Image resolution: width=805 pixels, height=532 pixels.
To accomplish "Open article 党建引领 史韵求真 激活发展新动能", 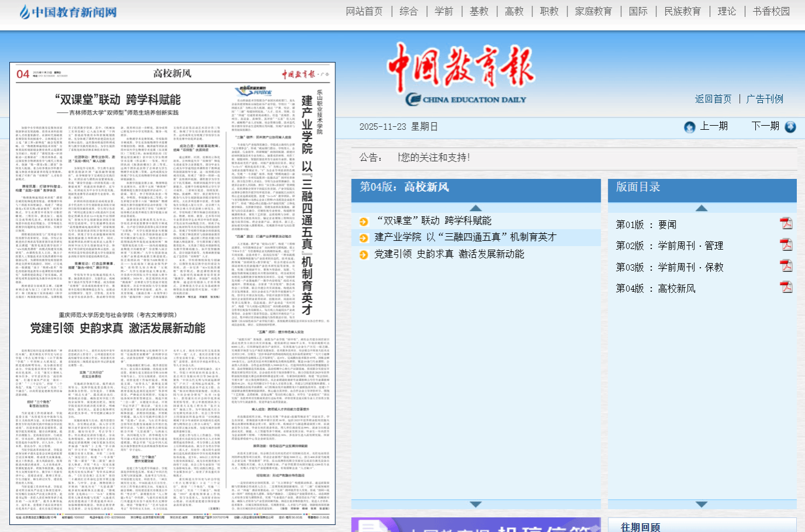I will [449, 254].
